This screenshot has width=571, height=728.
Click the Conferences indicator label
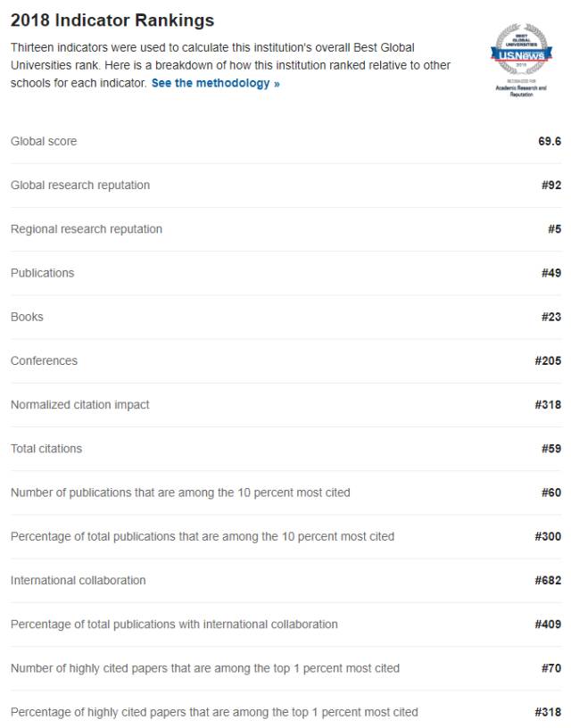[x=44, y=360]
